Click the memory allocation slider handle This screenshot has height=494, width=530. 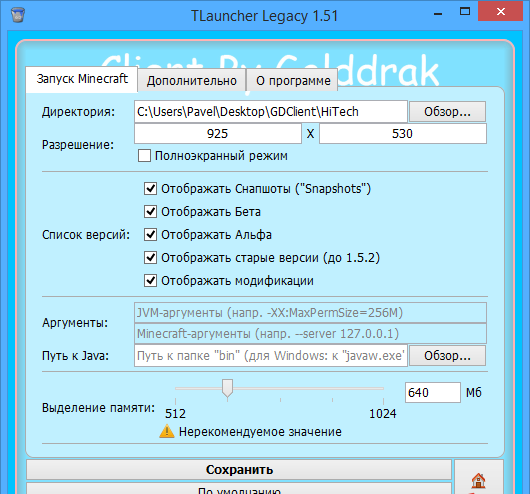pyautogui.click(x=227, y=388)
